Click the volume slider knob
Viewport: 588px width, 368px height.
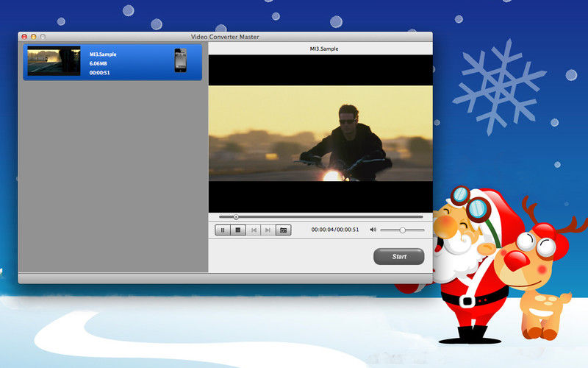click(x=402, y=230)
